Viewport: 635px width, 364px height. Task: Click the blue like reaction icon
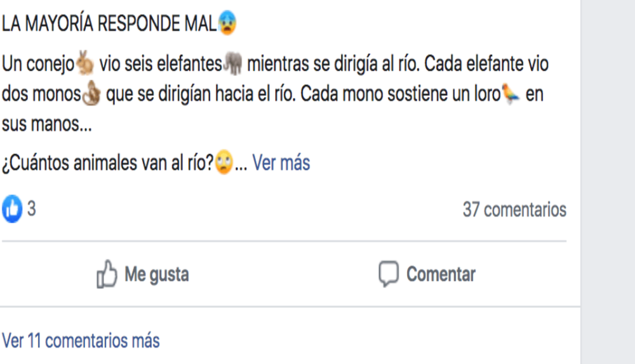coord(12,209)
